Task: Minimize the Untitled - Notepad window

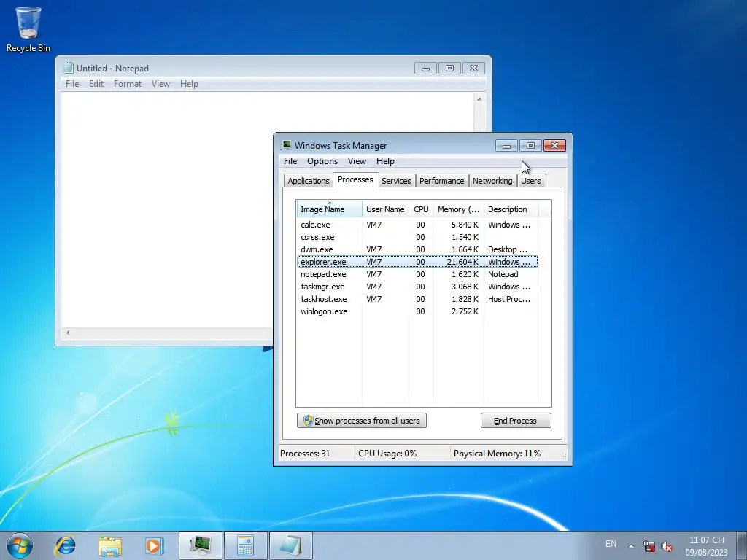Action: (x=425, y=69)
